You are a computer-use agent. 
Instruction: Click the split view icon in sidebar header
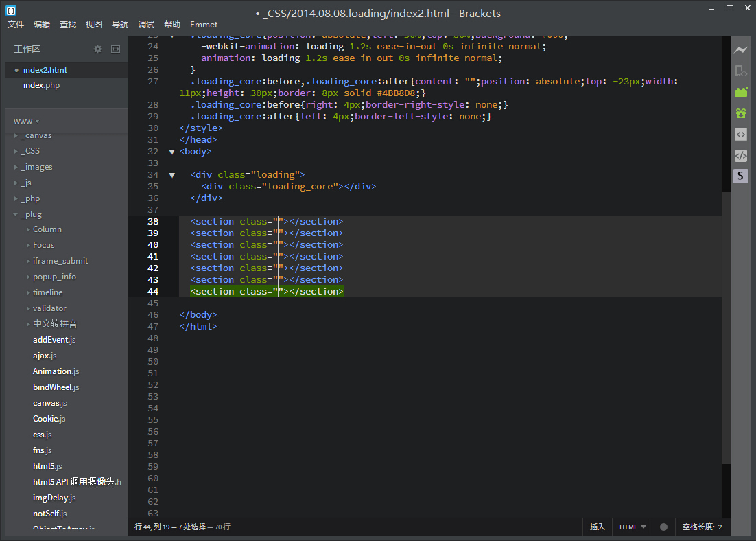pos(115,49)
